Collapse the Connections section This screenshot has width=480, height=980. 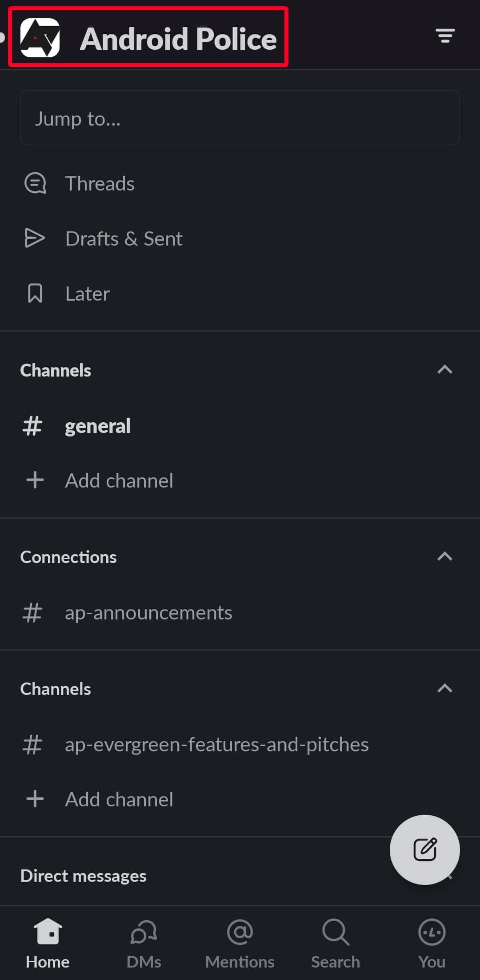click(x=444, y=557)
